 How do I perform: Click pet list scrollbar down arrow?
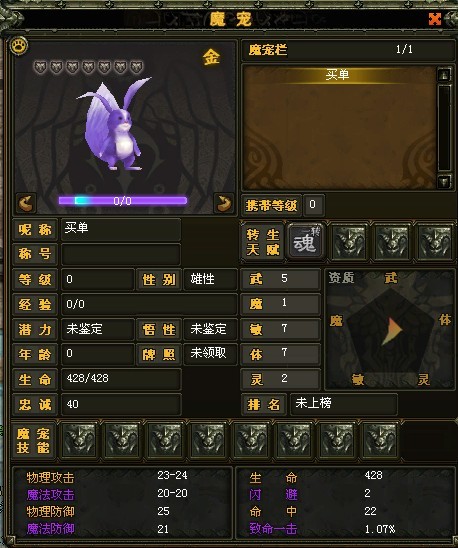(444, 182)
